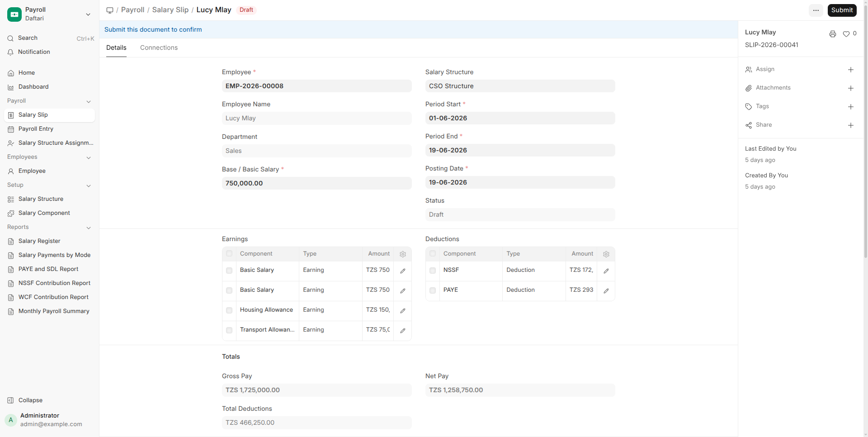Screen dimensions: 868x437
Task: Select all rows in the Deductions table
Action: pyautogui.click(x=433, y=254)
